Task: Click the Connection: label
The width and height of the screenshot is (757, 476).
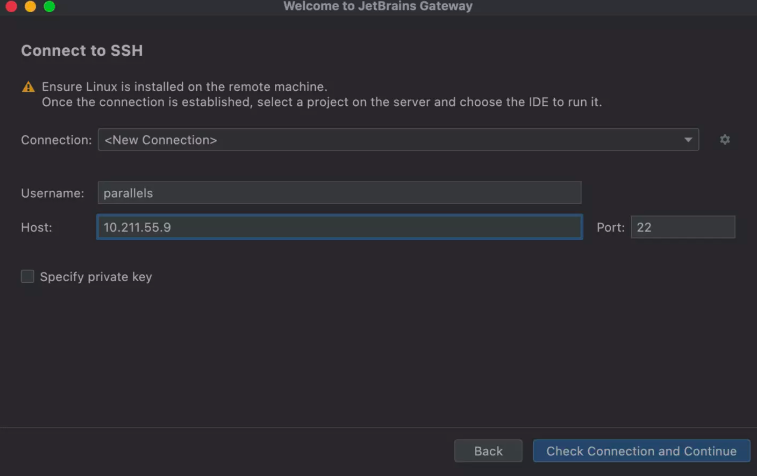Action: (56, 140)
